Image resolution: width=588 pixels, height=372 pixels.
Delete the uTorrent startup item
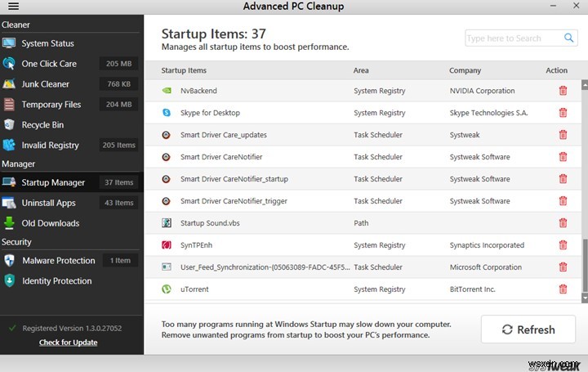pyautogui.click(x=563, y=289)
